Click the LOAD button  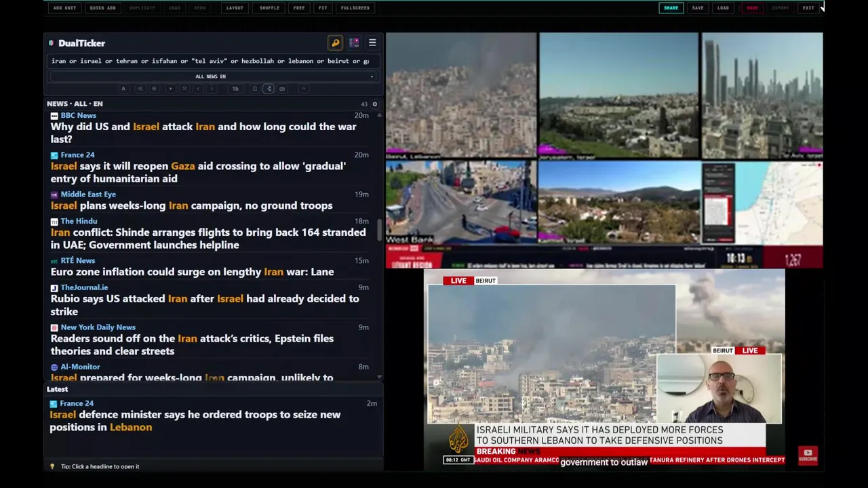coord(723,8)
